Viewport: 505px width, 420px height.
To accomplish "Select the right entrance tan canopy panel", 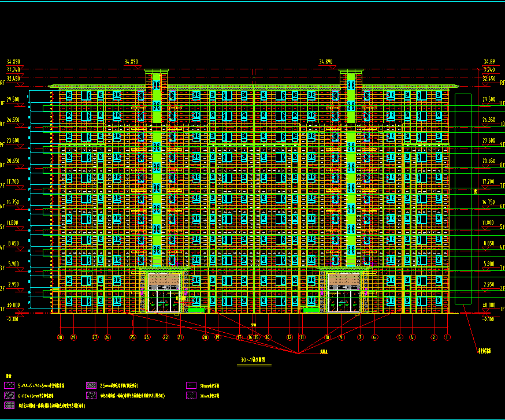I will 344,281.
